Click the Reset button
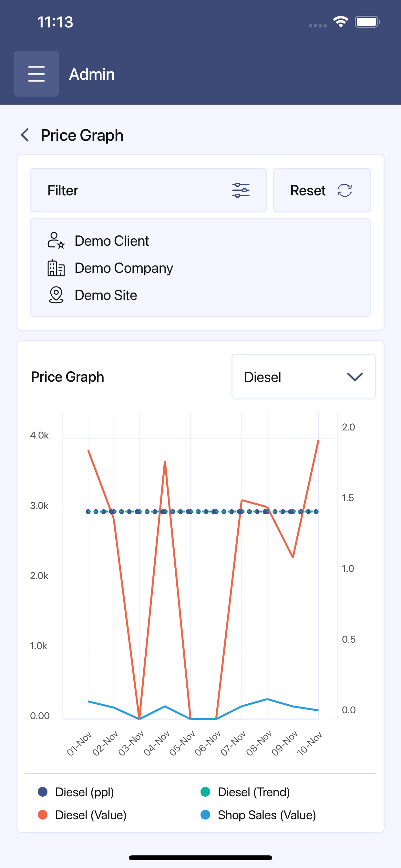This screenshot has height=868, width=401. coord(322,191)
